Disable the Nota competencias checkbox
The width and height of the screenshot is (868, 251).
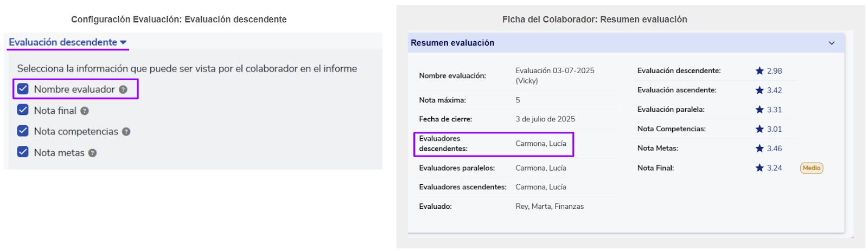point(23,131)
